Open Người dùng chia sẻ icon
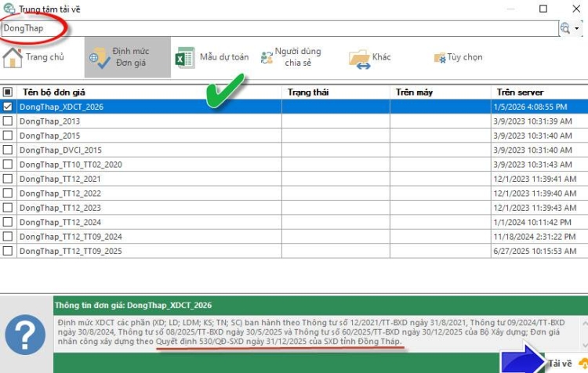 [x=267, y=57]
